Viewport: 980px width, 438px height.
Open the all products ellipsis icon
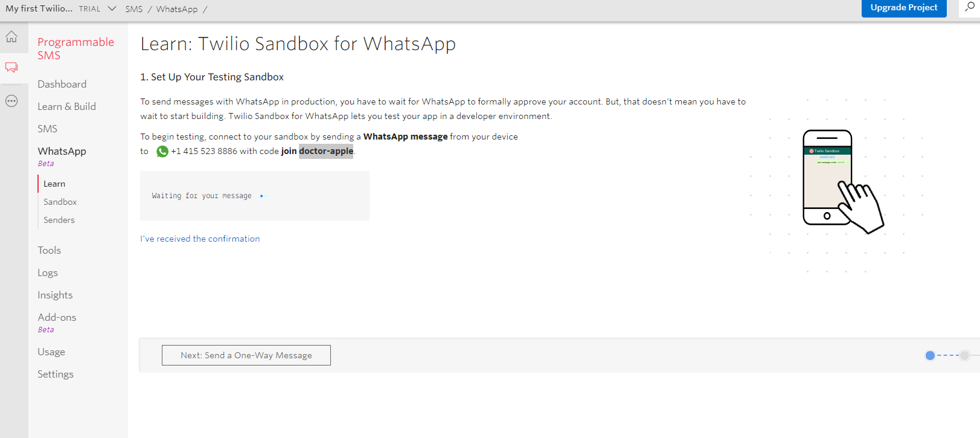(11, 101)
